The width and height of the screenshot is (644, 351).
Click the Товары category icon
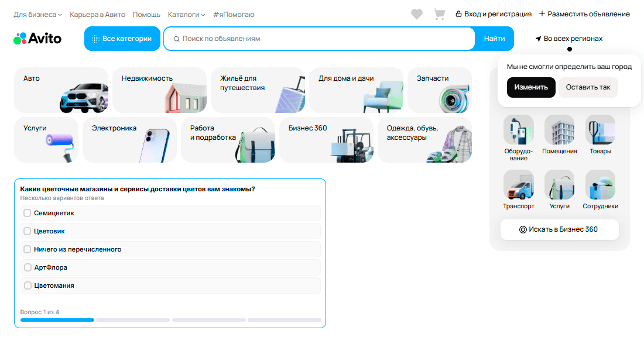pyautogui.click(x=600, y=130)
